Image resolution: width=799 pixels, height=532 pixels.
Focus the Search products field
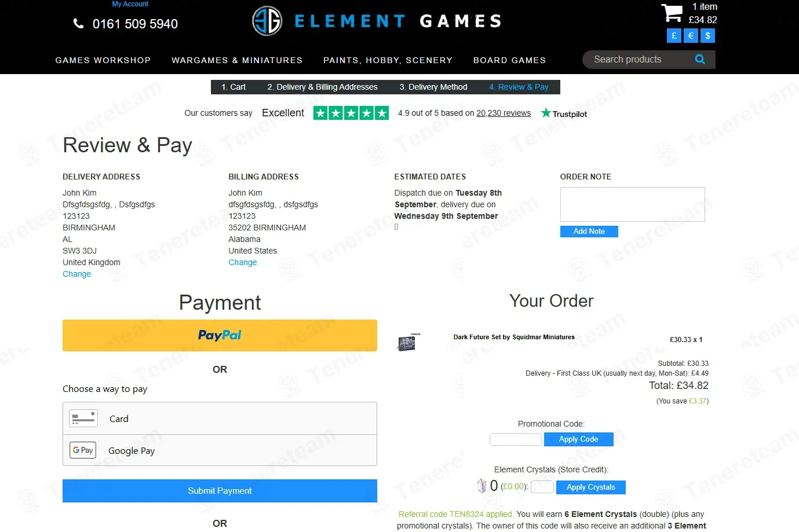pyautogui.click(x=640, y=60)
